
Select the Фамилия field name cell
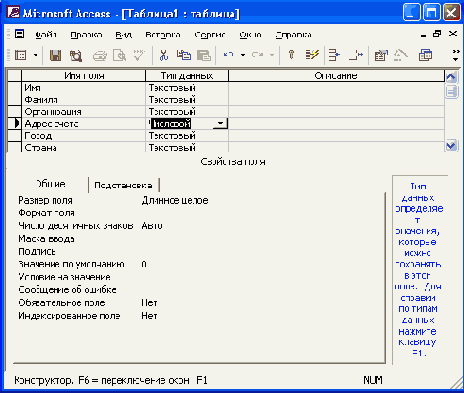tap(84, 100)
